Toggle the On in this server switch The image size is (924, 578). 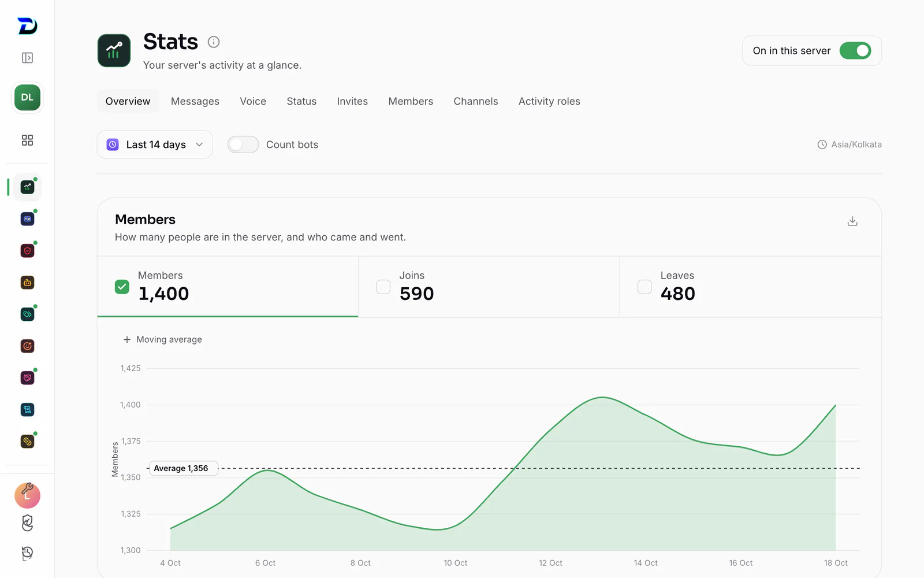tap(855, 51)
